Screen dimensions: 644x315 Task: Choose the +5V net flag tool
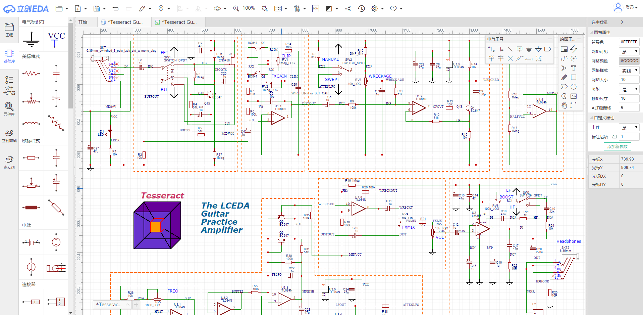point(500,58)
